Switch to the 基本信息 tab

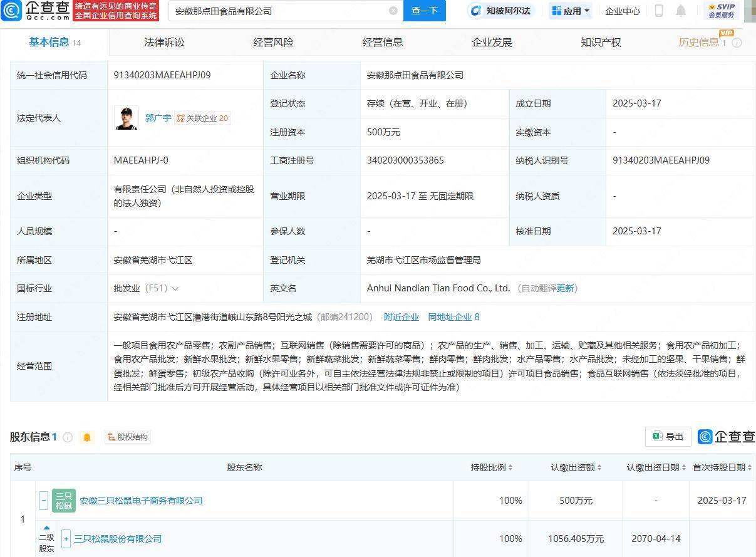coord(55,42)
